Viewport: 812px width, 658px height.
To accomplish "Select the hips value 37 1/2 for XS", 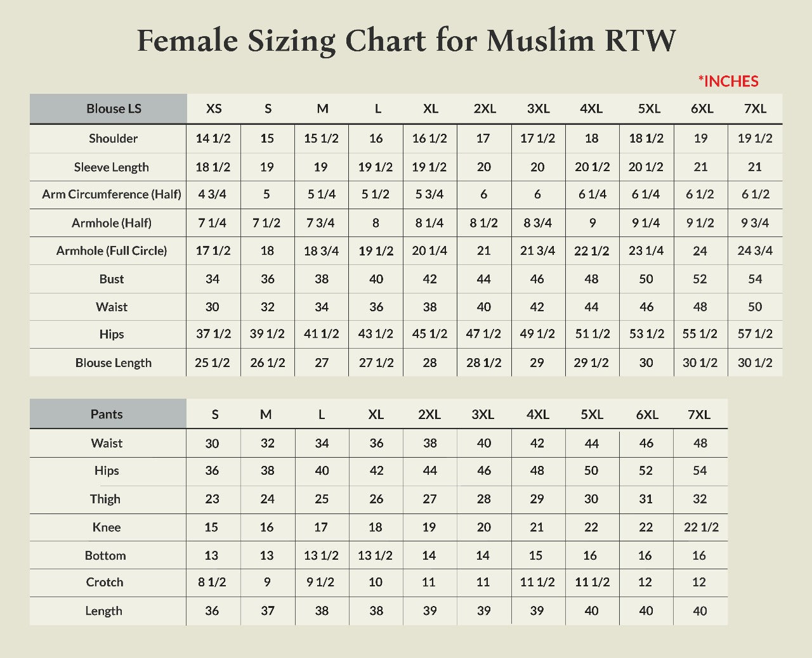I will (213, 334).
